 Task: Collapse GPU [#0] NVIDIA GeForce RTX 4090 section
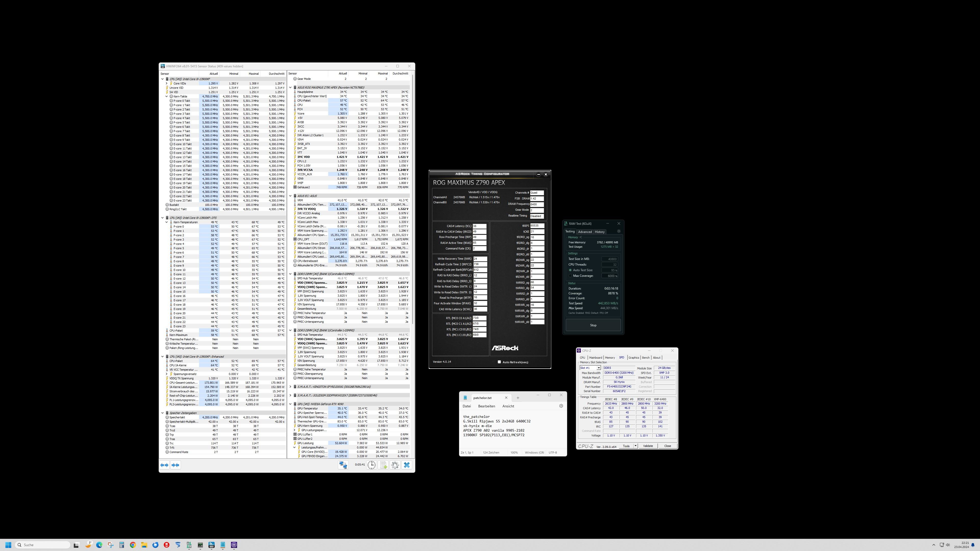[291, 404]
